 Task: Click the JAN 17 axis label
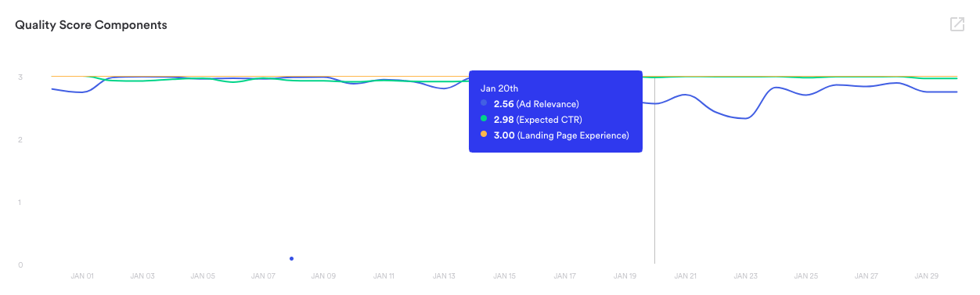tap(564, 276)
